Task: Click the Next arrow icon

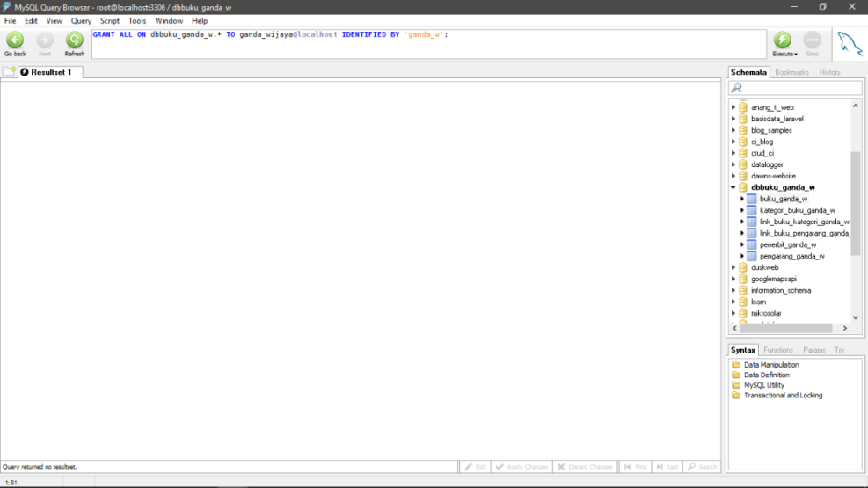Action: (x=45, y=40)
